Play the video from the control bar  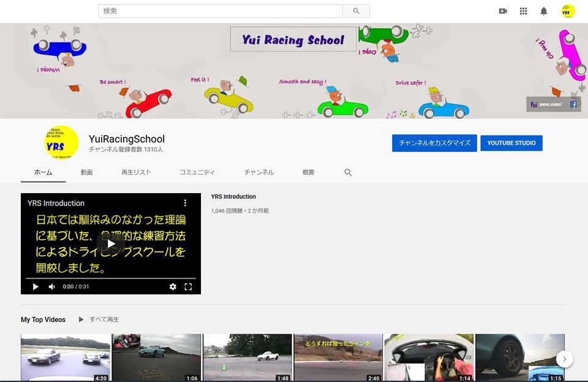pyautogui.click(x=36, y=286)
